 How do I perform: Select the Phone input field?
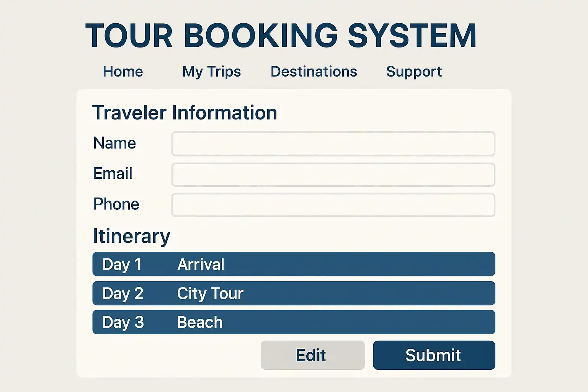point(333,205)
